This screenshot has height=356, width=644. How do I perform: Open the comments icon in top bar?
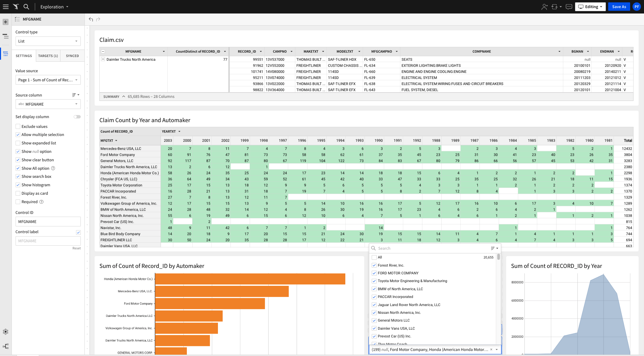point(569,7)
